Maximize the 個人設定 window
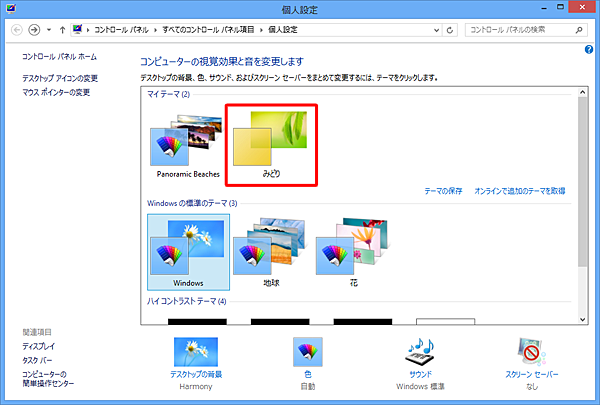Image resolution: width=600 pixels, height=405 pixels. [560, 8]
